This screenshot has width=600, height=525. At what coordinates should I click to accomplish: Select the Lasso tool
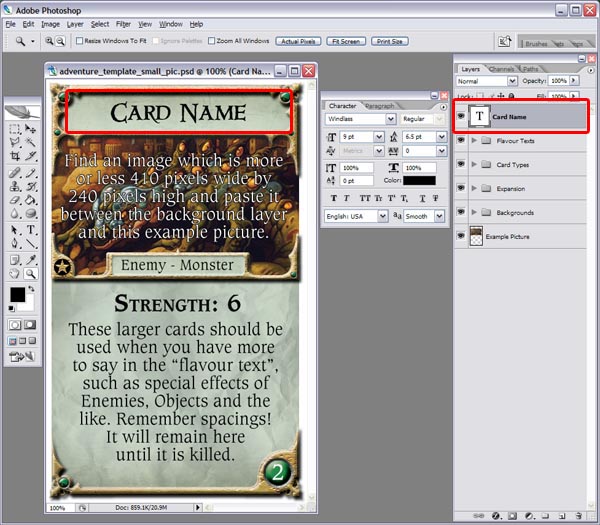coord(15,142)
